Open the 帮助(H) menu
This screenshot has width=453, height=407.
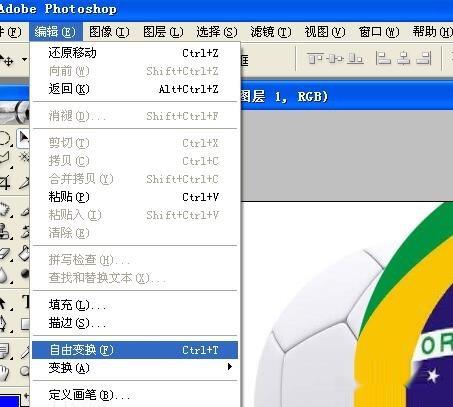pyautogui.click(x=432, y=32)
